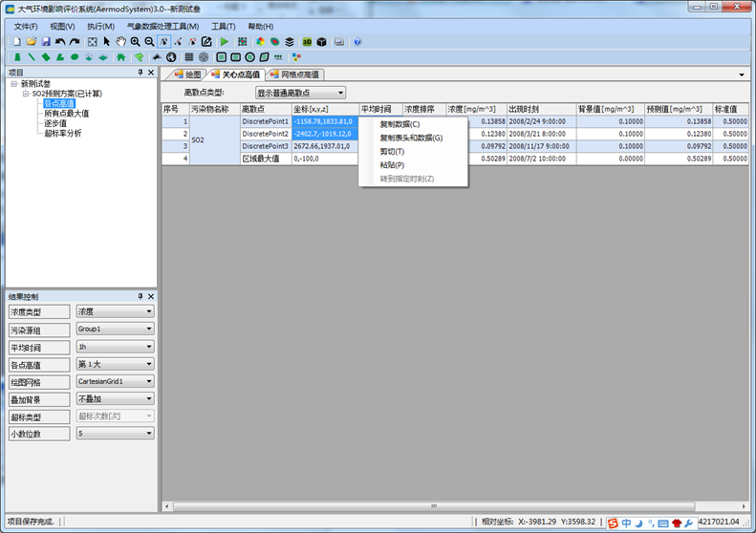Open the Help question mark icon
This screenshot has height=533, width=756.
click(357, 42)
